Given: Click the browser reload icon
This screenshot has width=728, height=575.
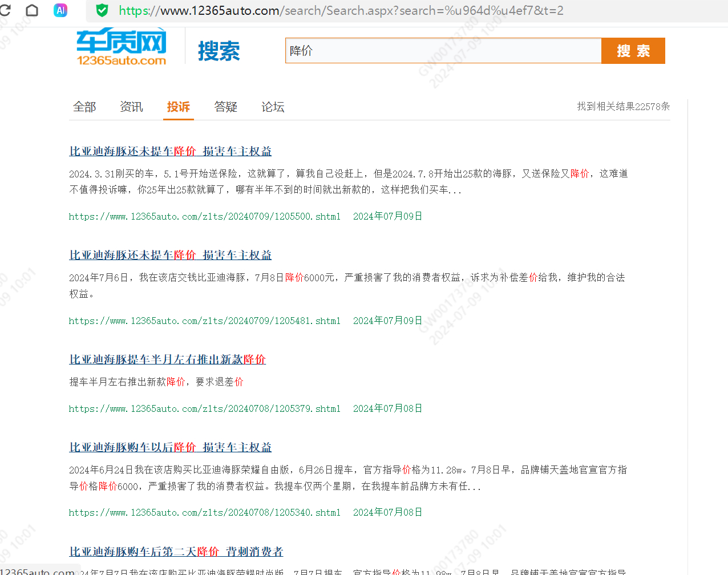Looking at the screenshot, I should tap(5, 10).
